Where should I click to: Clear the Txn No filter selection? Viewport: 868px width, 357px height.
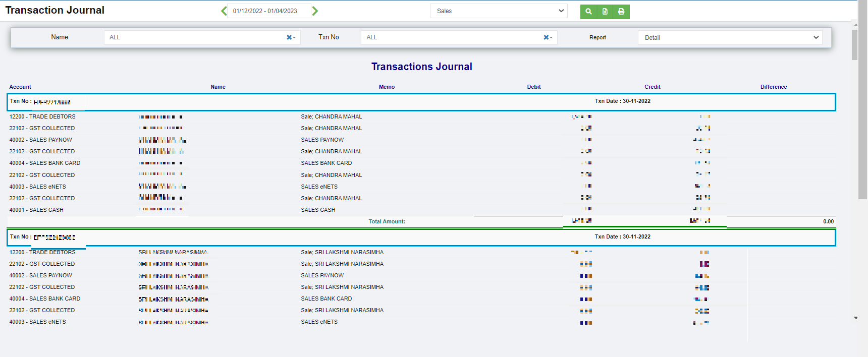click(547, 37)
